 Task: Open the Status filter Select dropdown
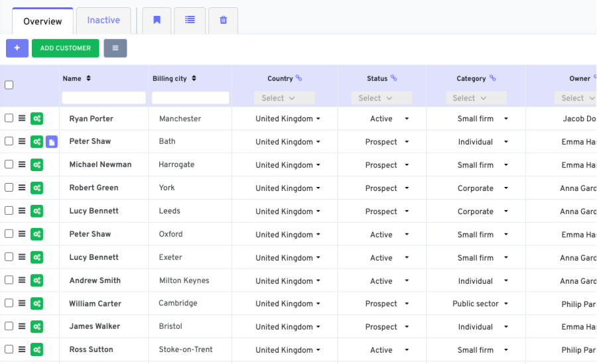point(381,98)
